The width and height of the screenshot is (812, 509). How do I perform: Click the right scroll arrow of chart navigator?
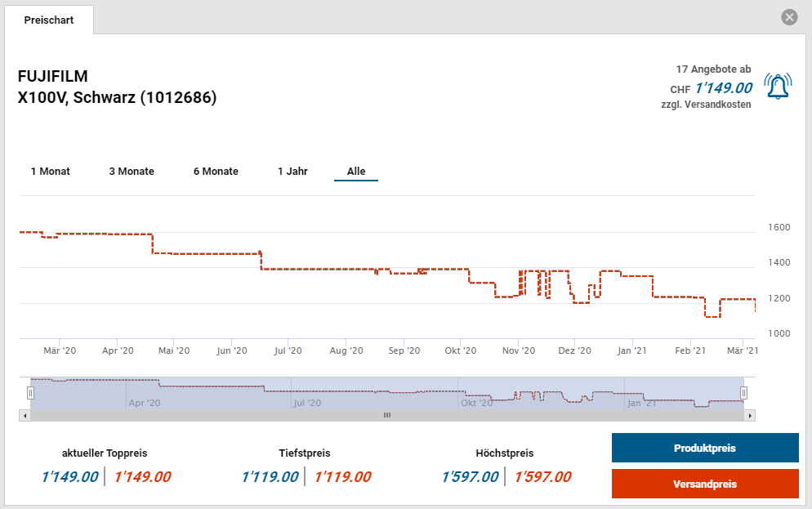750,415
